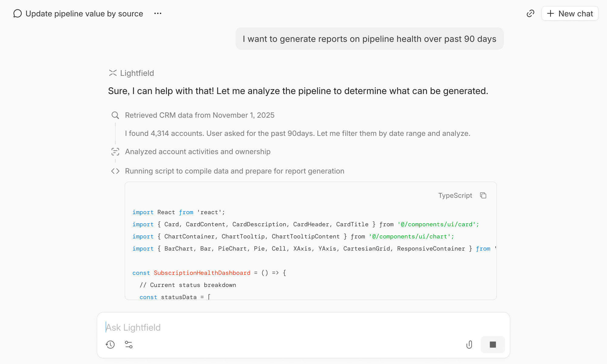
Task: Collapse the Running script step
Action: (x=234, y=171)
